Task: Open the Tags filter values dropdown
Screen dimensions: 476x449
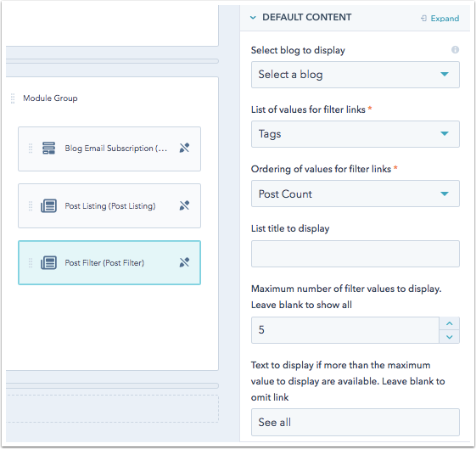Action: pos(356,134)
